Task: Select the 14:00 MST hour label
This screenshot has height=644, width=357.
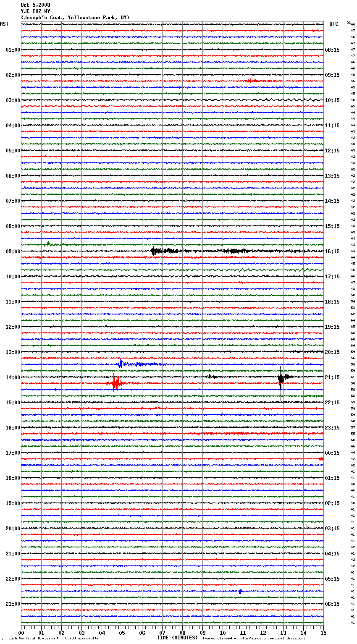Action: (13, 377)
